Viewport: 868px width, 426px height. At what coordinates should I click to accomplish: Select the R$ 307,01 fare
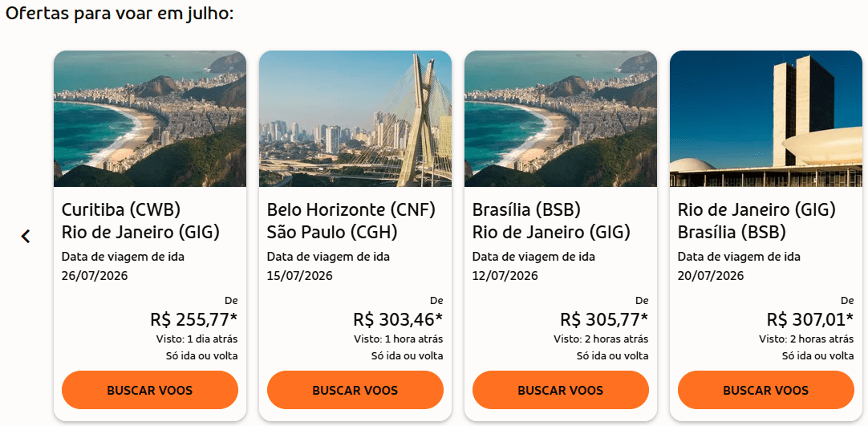pos(809,319)
